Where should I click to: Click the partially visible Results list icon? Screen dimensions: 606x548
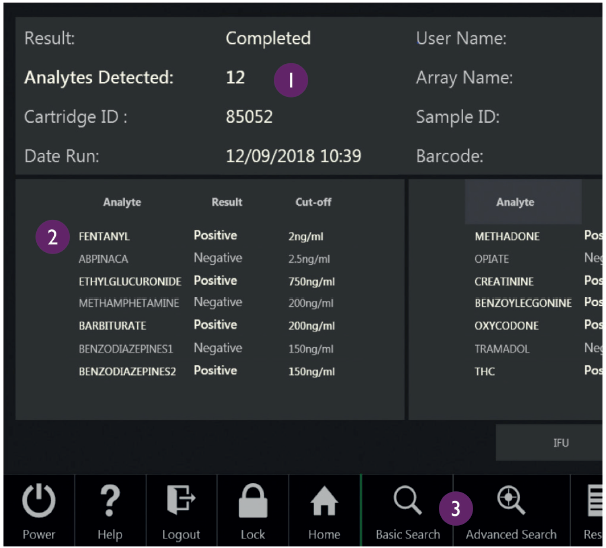point(595,501)
